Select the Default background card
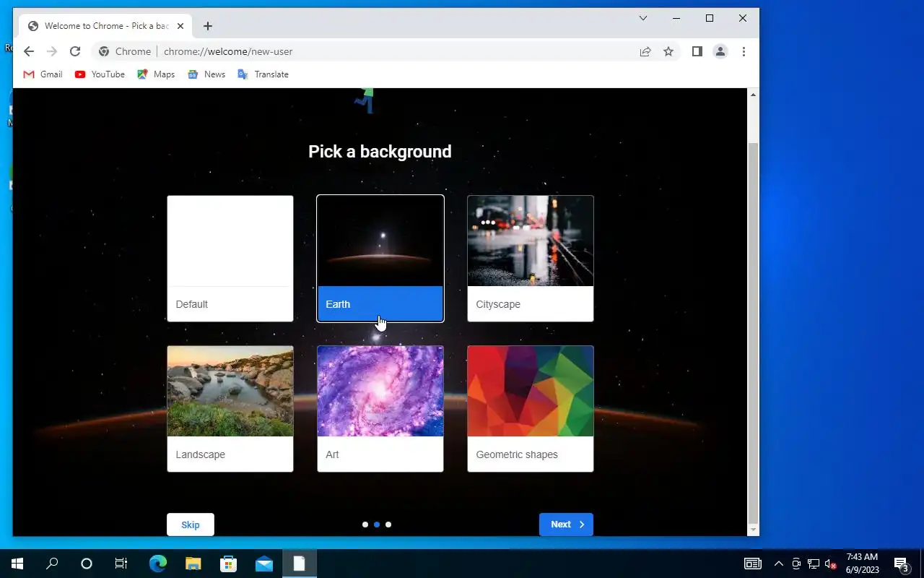Screen dimensions: 924x578 click(x=230, y=259)
